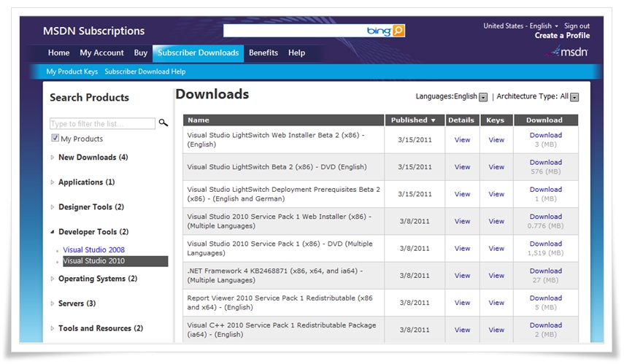This screenshot has width=624, height=364.
Task: Expand the Operating Systems (2) category
Action: tap(52, 279)
